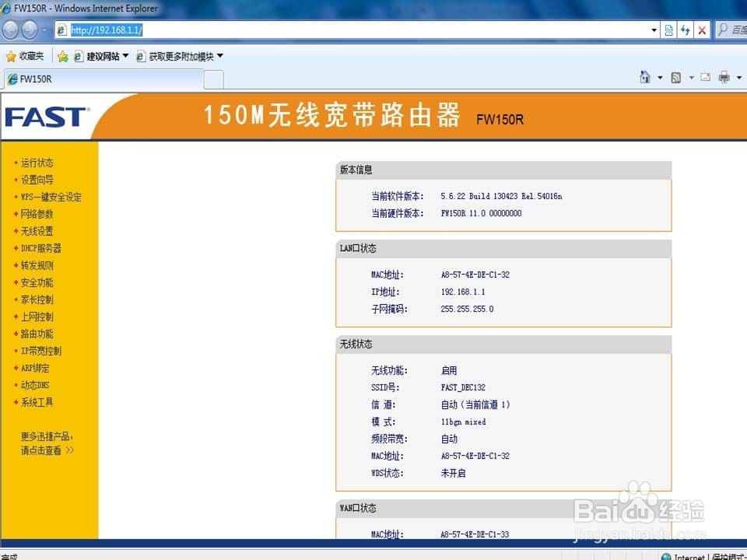Click 更多迅捷产品,请点击查看 link
This screenshot has width=747, height=560.
(x=47, y=443)
